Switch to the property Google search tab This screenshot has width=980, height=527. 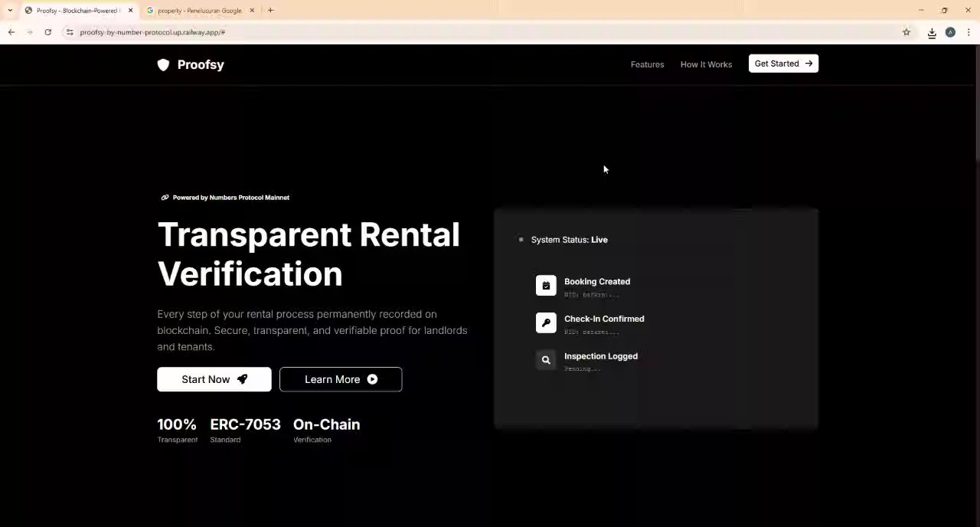pyautogui.click(x=200, y=11)
